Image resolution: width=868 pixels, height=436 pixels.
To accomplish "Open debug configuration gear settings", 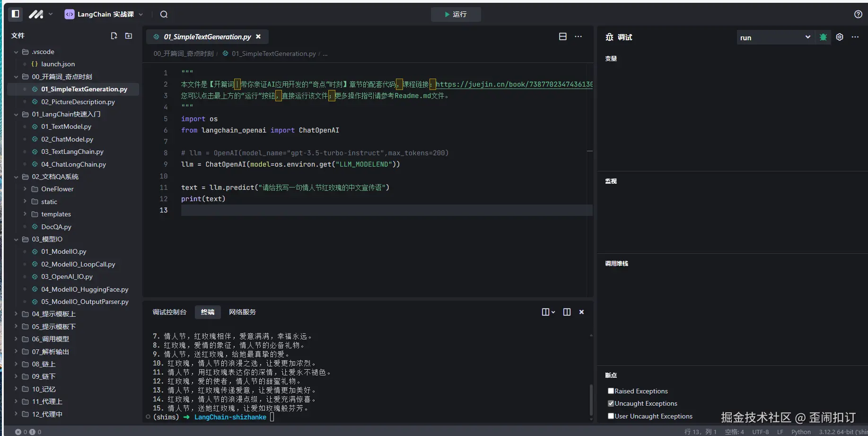I will click(840, 37).
